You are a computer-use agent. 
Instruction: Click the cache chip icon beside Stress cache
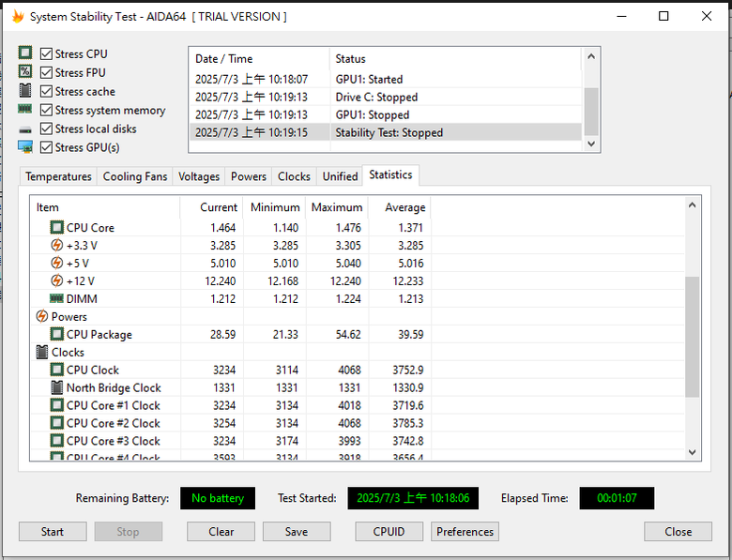(x=25, y=90)
